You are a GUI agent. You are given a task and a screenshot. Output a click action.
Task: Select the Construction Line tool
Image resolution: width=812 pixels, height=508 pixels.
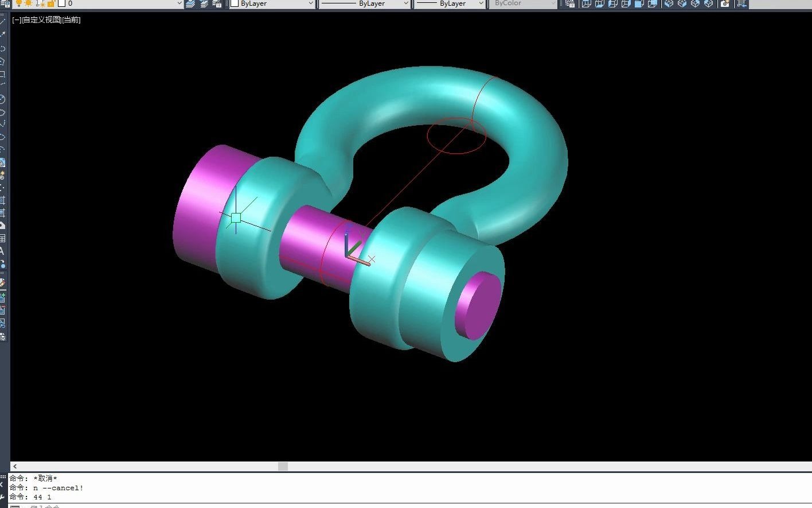click(x=3, y=36)
